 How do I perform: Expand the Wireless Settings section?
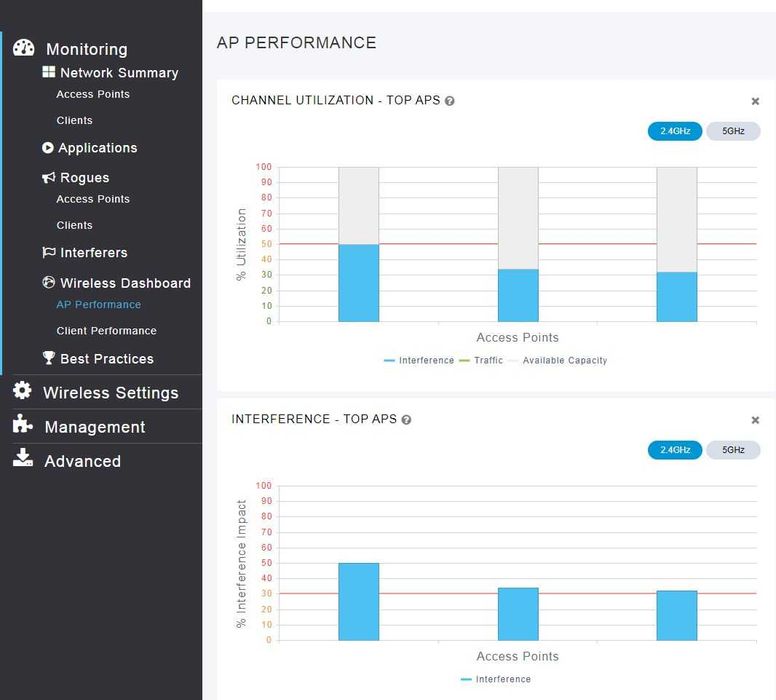click(111, 393)
